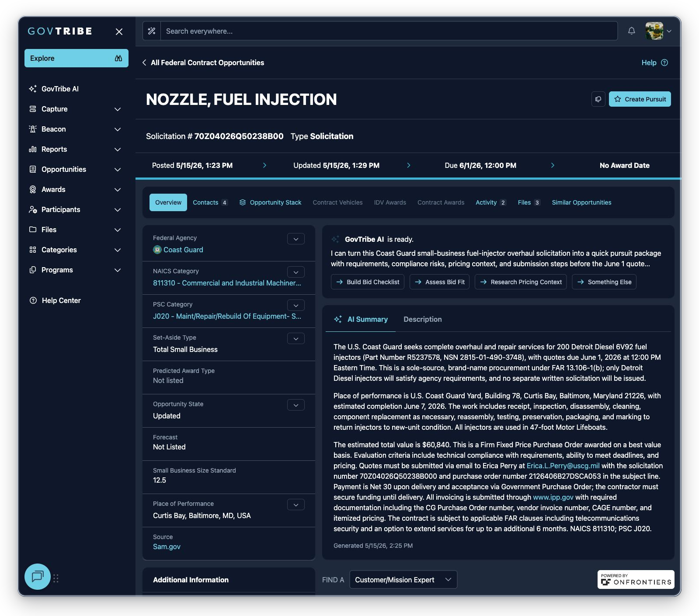Screen dimensions: 699x616
Task: Click the back arrow to All Opportunities
Action: 144,63
